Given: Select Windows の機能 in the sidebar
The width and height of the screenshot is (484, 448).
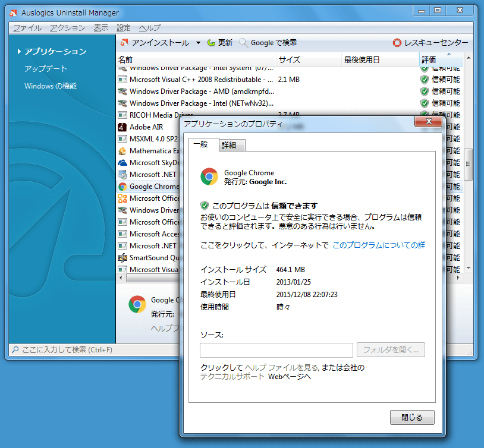Looking at the screenshot, I should pos(51,86).
